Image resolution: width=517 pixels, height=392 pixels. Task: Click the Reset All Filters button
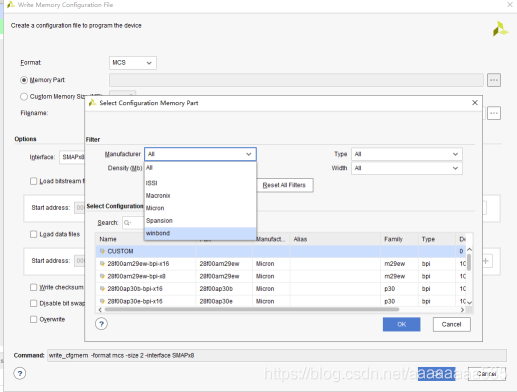(x=285, y=185)
